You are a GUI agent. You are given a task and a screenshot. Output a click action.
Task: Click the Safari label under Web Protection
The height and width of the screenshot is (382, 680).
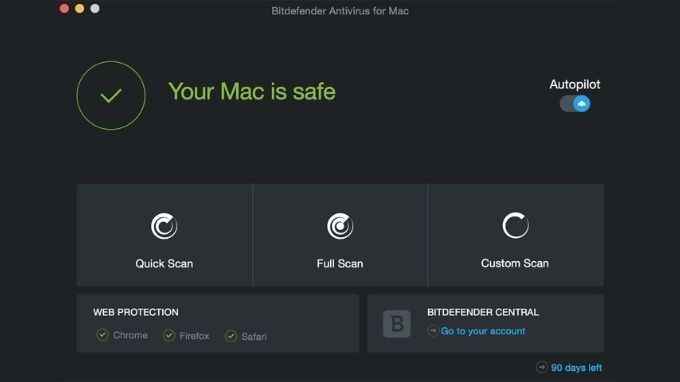point(254,336)
